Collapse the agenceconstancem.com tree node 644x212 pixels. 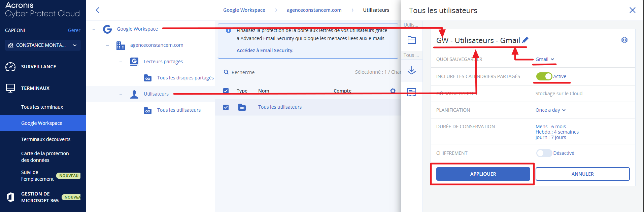(x=107, y=45)
